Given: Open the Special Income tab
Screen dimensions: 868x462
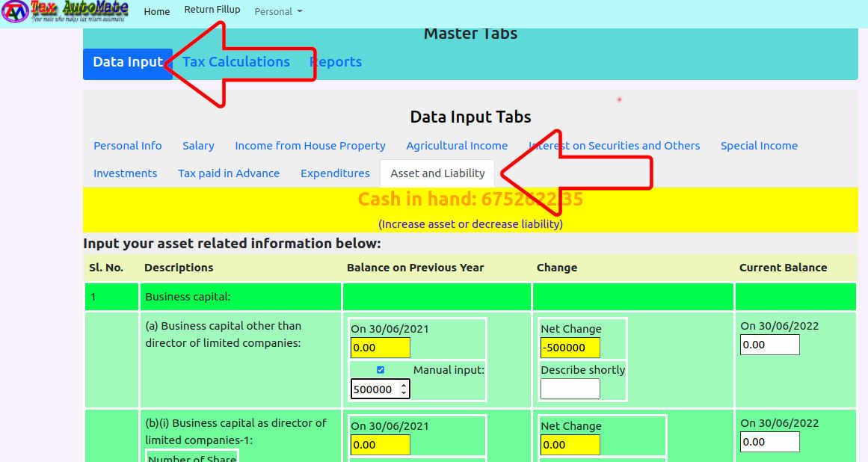Looking at the screenshot, I should pos(759,146).
